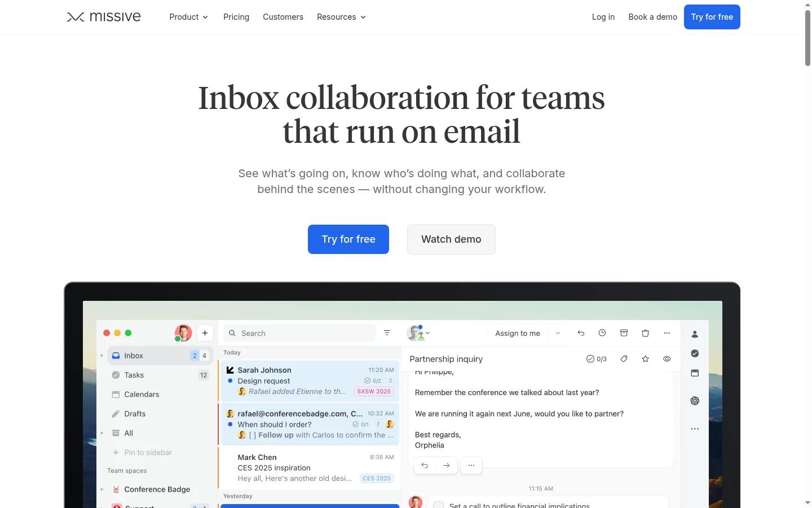Click forward arrow below Orphelia message
The height and width of the screenshot is (508, 812).
tap(446, 465)
